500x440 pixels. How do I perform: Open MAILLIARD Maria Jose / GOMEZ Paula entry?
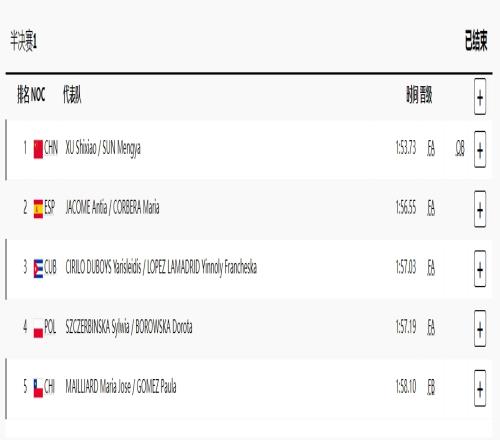tap(121, 386)
